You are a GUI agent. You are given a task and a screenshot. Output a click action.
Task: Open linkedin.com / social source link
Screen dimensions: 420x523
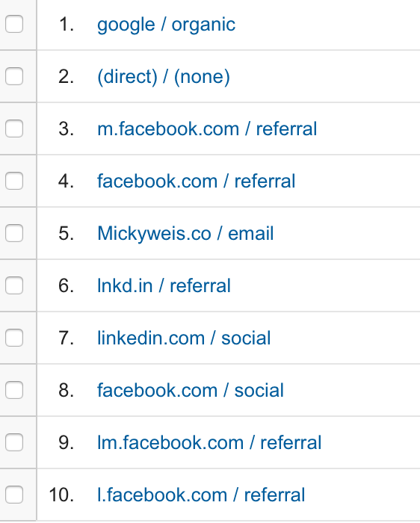(184, 338)
